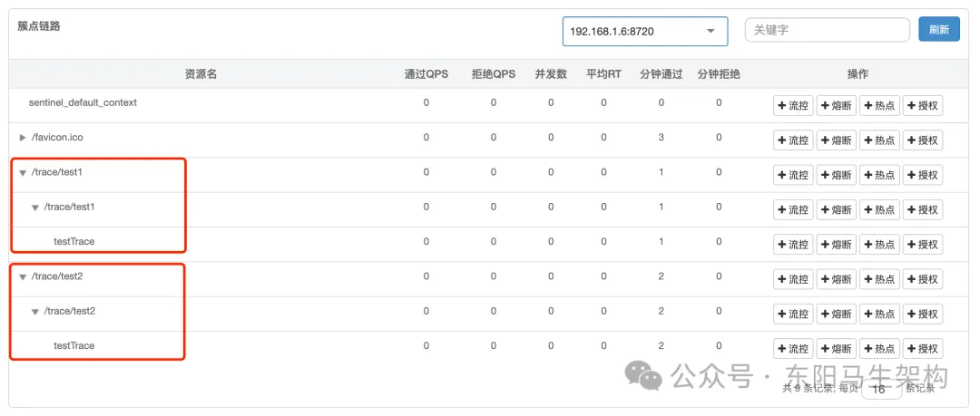Viewport: 980px width, 416px height.
Task: Add 热点 rule for sentinel_default_context
Action: click(879, 105)
